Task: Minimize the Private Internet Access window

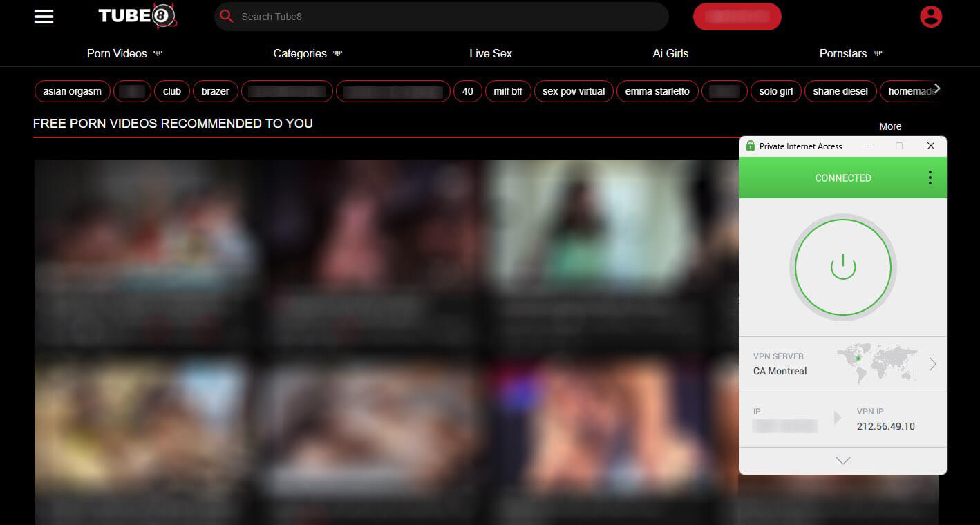Action: pyautogui.click(x=869, y=146)
